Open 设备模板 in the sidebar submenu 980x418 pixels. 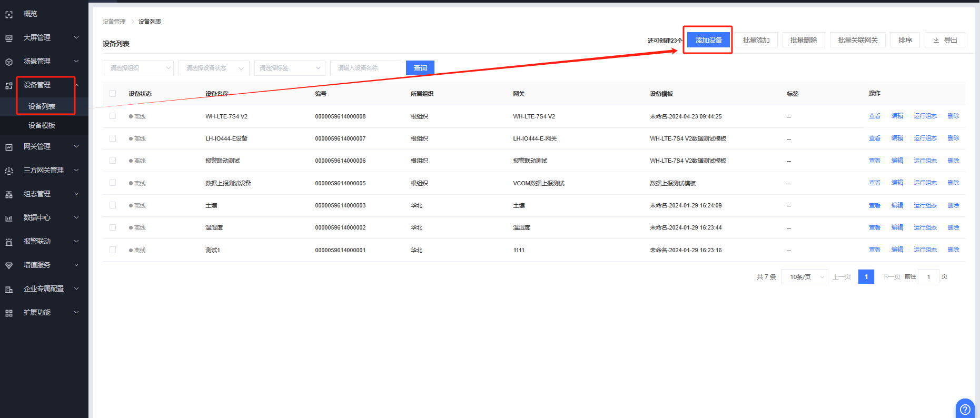pyautogui.click(x=42, y=125)
